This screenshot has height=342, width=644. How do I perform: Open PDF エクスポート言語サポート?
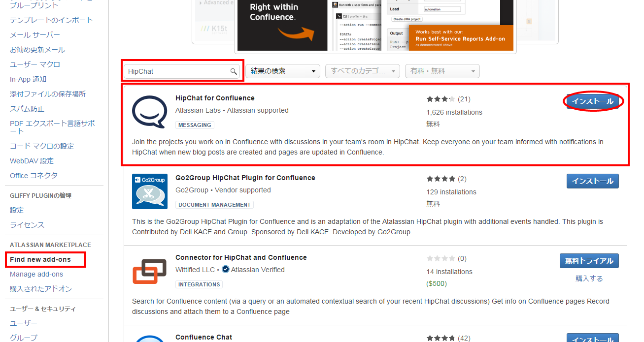tap(52, 127)
